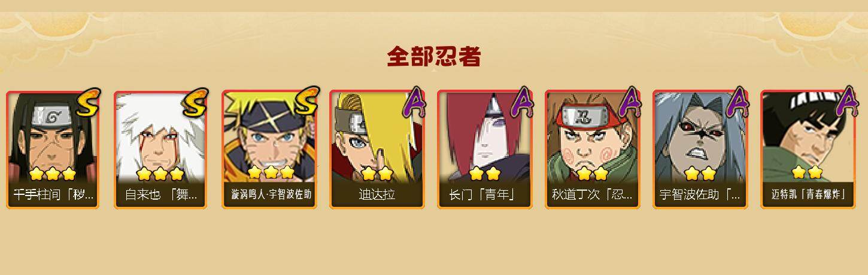Click the S rank badge on 自来也 card
This screenshot has width=868, height=275.
click(x=195, y=102)
